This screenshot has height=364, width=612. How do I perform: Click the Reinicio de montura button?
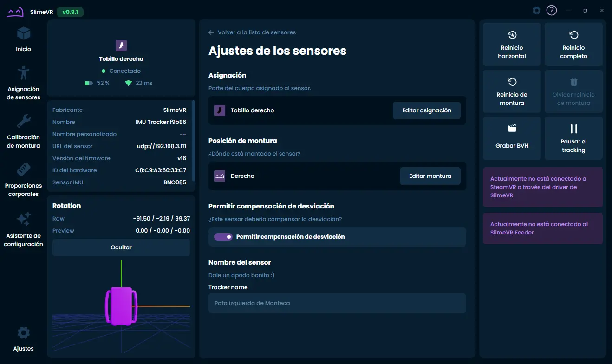[512, 91]
